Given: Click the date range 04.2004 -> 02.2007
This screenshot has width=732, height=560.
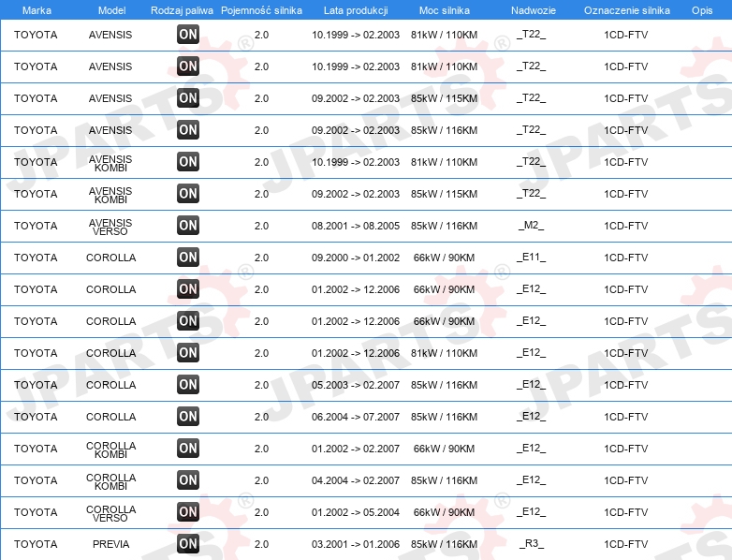Looking at the screenshot, I should (356, 480).
